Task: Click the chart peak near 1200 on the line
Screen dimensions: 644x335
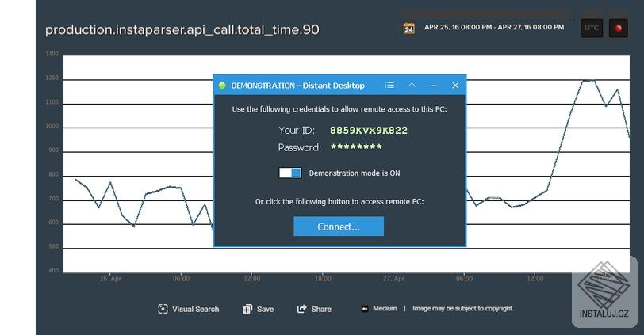Action: (589, 80)
